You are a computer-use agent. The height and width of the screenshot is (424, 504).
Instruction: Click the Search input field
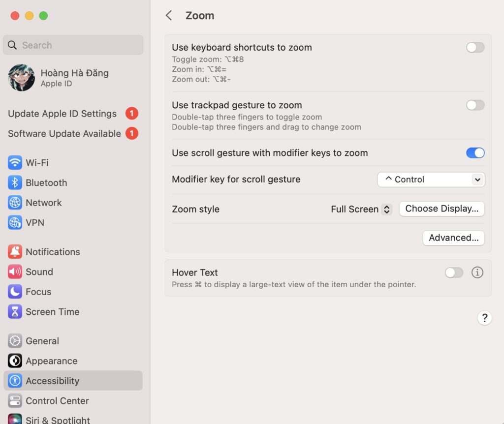tap(73, 45)
